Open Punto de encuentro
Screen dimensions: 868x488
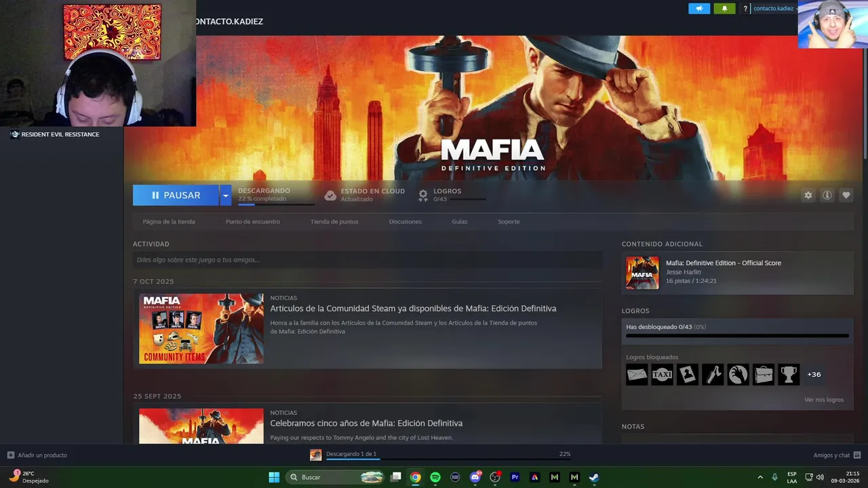click(x=253, y=222)
